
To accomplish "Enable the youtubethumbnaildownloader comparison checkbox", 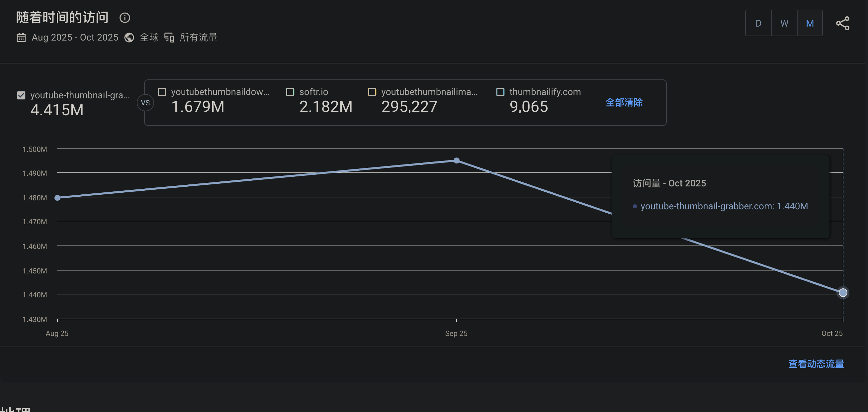I will (162, 92).
